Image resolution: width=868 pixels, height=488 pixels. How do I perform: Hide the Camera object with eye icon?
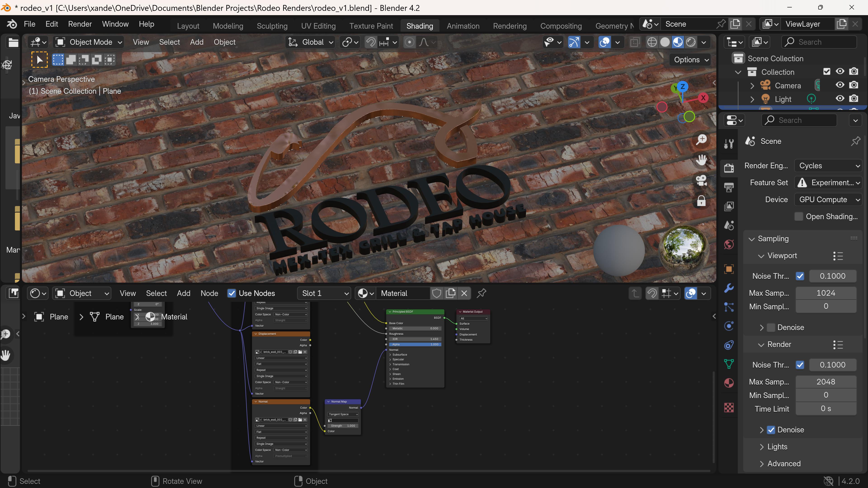pos(840,85)
